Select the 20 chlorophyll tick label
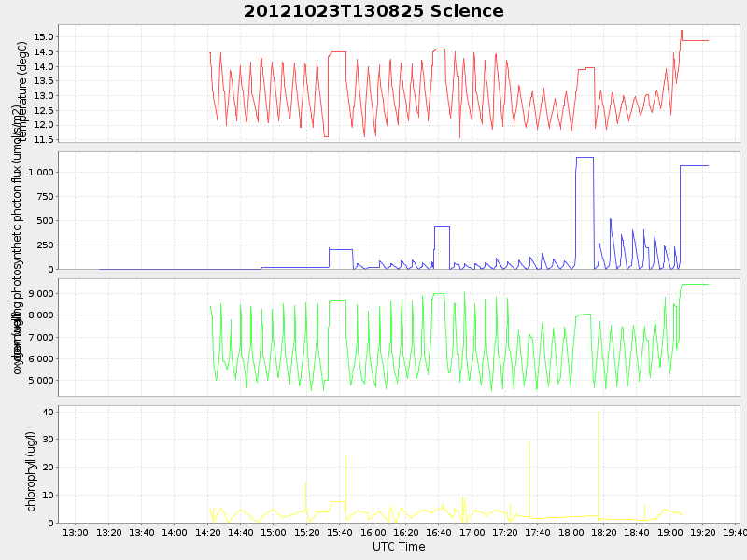Viewport: 747px width, 560px height. (x=49, y=468)
